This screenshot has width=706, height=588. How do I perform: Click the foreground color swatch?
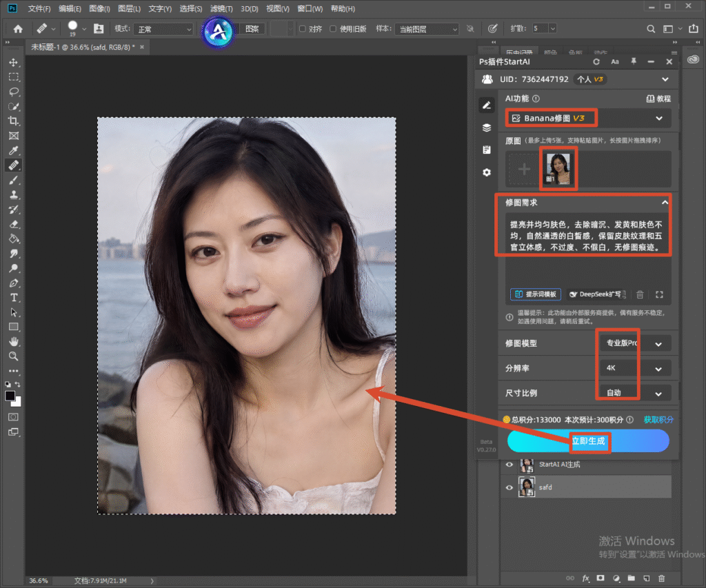point(10,396)
